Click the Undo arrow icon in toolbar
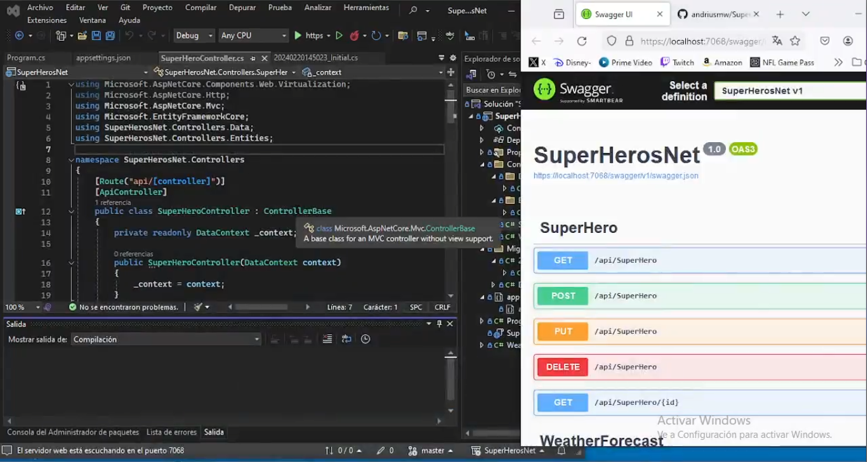Screen dimensions: 868x462 coord(129,36)
